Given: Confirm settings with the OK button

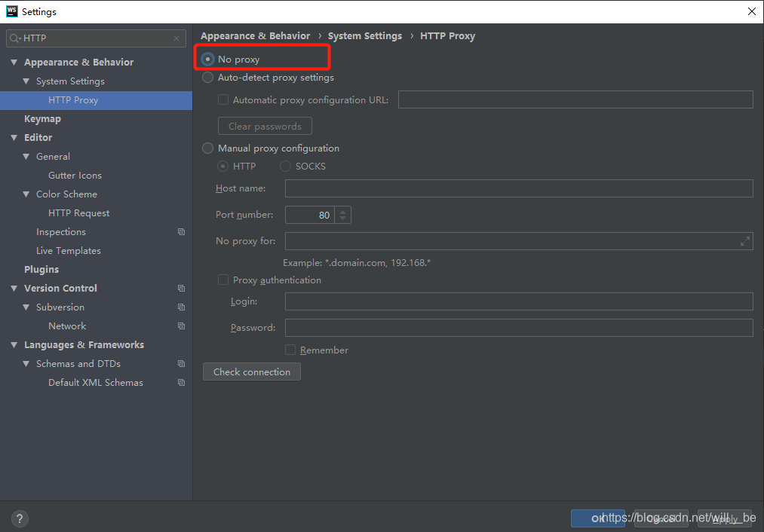Looking at the screenshot, I should [x=598, y=518].
